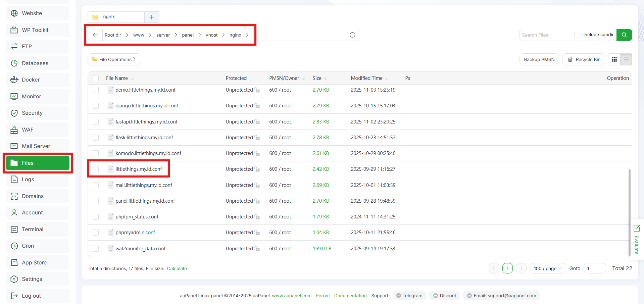This screenshot has height=304, width=644.
Task: Click the Domains icon in sidebar
Action: [14, 196]
